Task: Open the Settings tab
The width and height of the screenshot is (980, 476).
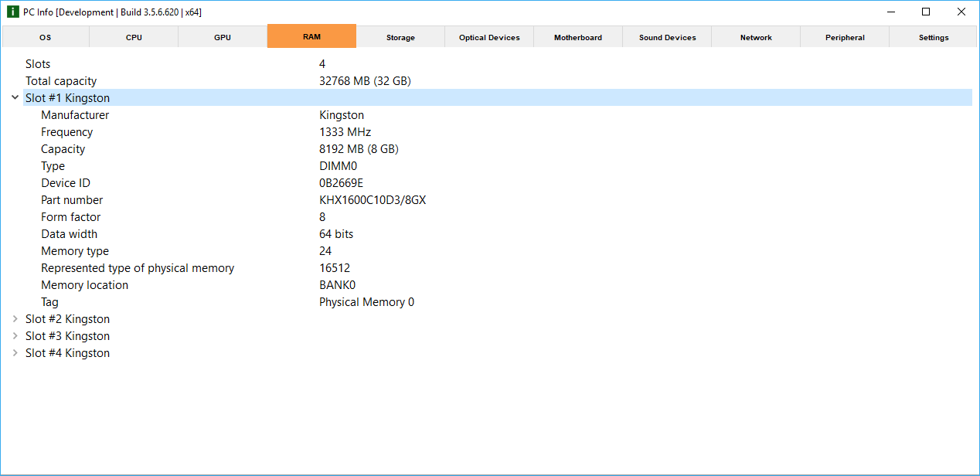Action: (934, 37)
